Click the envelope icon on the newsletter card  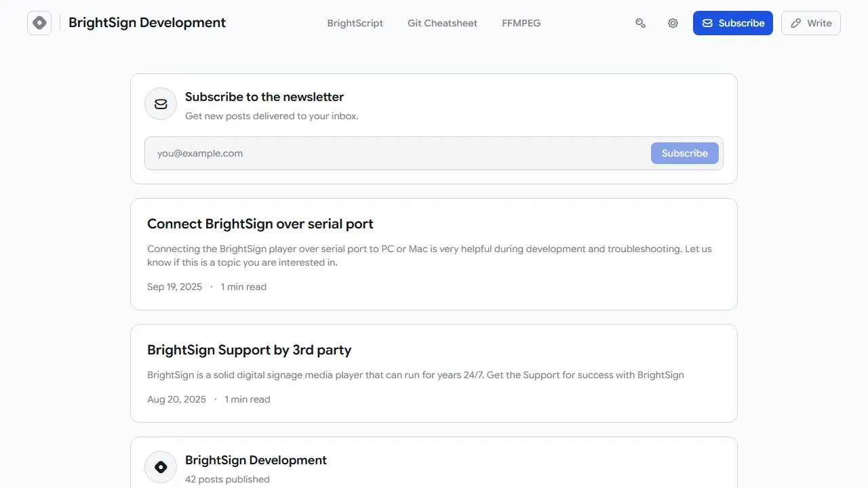pos(161,104)
